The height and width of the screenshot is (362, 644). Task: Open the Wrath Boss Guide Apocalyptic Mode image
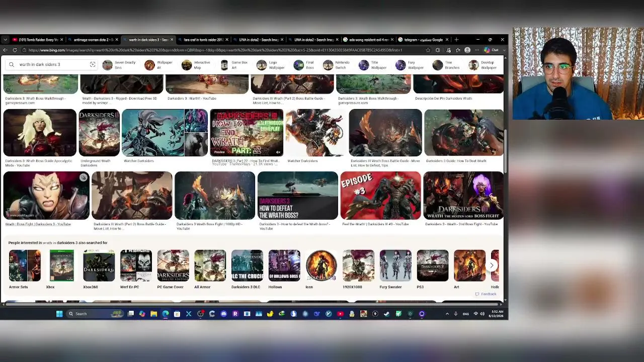[x=40, y=133]
